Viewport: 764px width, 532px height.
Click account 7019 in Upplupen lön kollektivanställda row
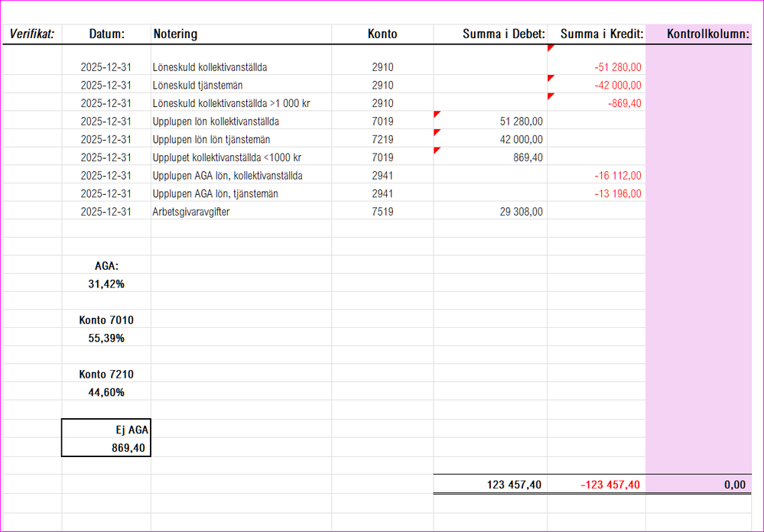(382, 122)
